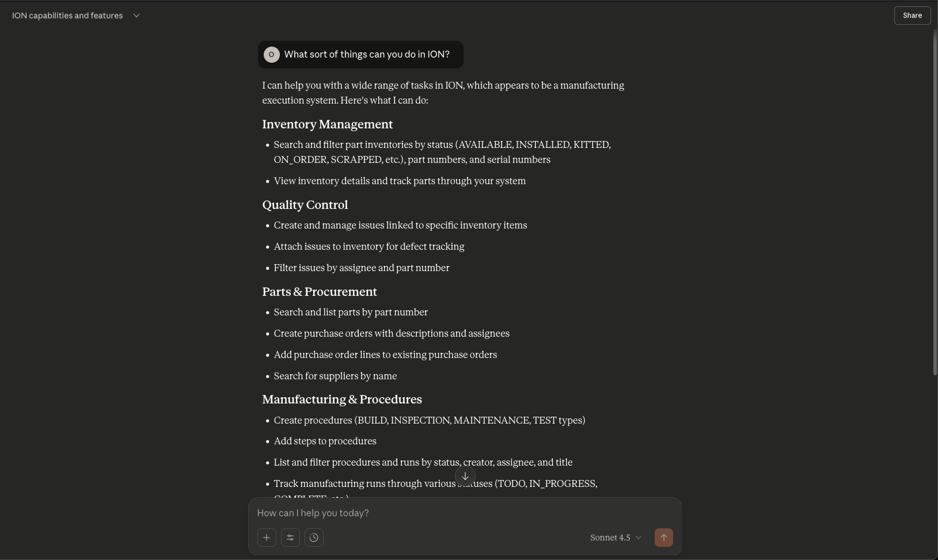
Task: Click the user avatar labeled O
Action: pos(272,55)
